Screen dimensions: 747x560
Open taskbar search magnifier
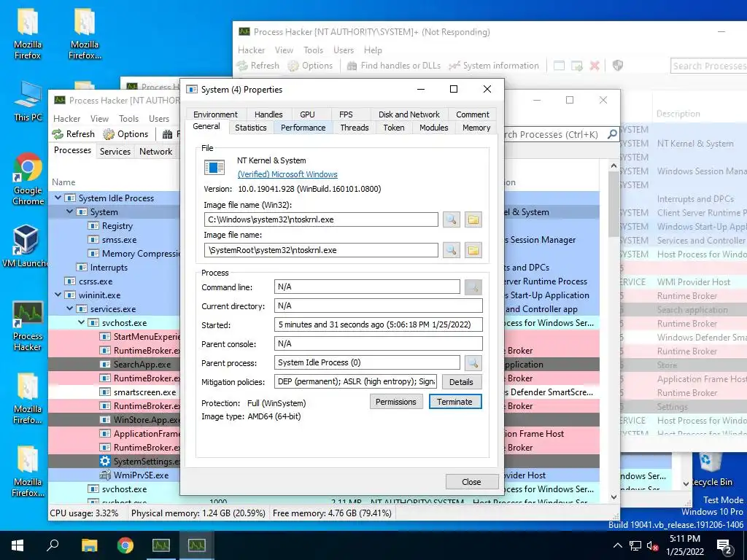point(53,545)
